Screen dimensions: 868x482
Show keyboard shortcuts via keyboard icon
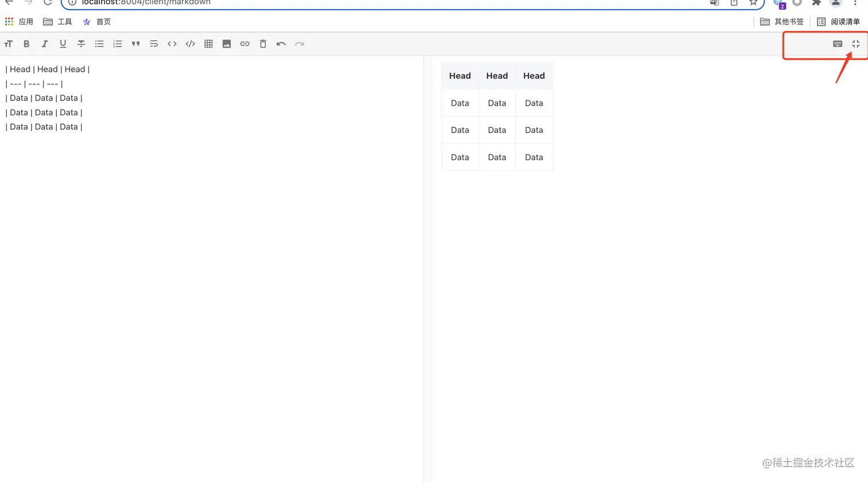[838, 44]
